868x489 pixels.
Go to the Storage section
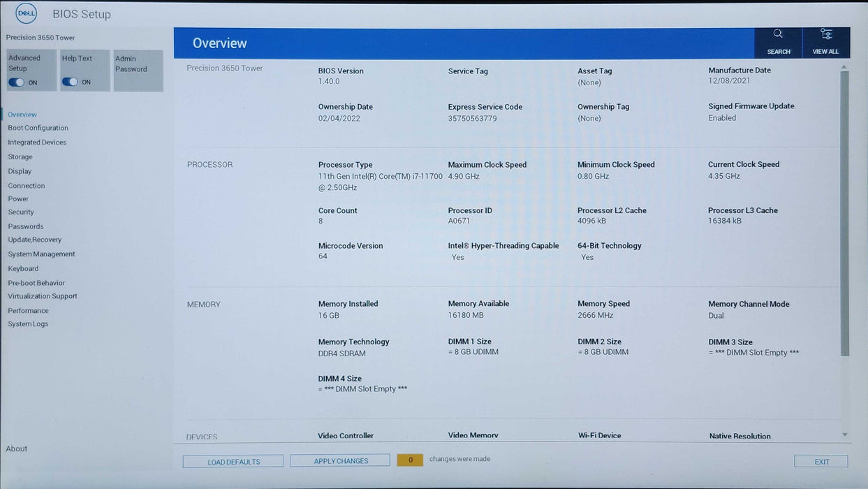point(20,157)
